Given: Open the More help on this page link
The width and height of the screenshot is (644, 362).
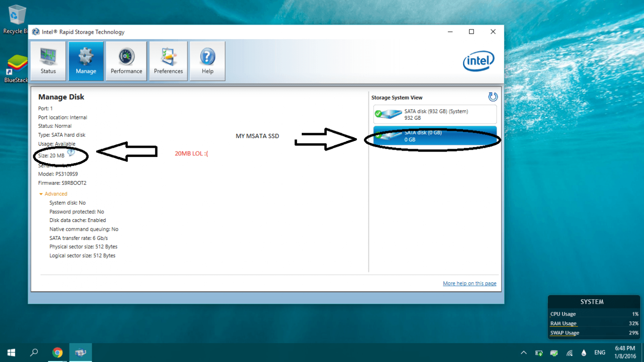Looking at the screenshot, I should tap(469, 283).
